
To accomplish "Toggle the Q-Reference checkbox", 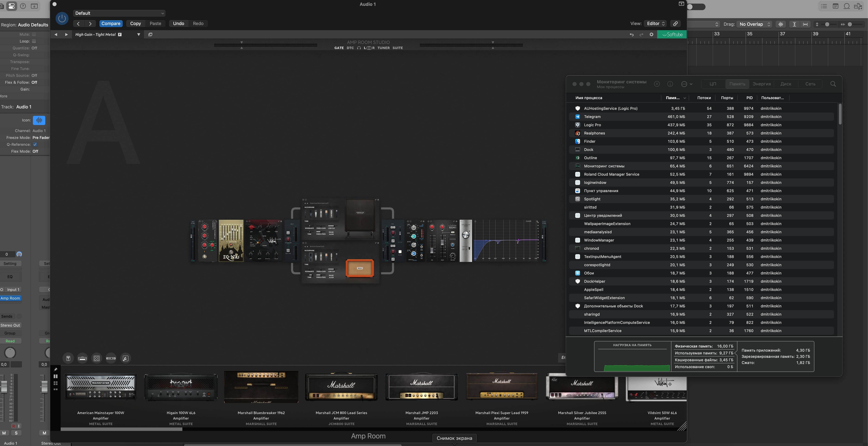I will pos(35,144).
